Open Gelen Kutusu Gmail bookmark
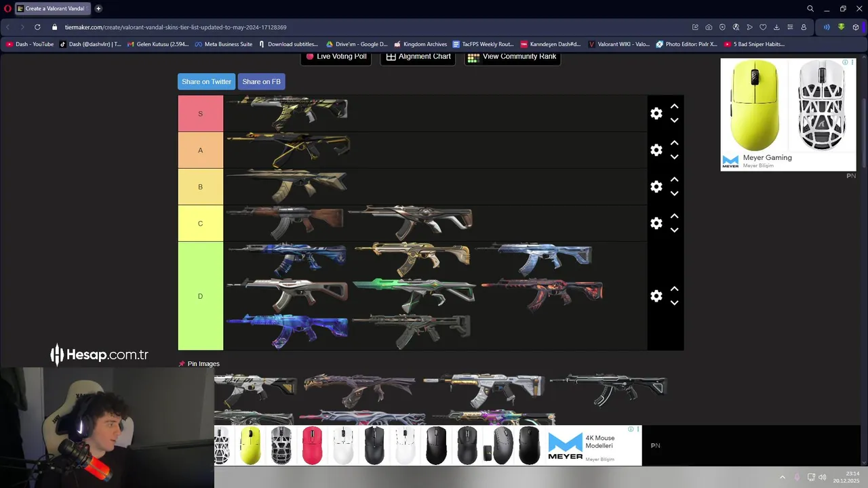The width and height of the screenshot is (868, 488). (x=158, y=44)
